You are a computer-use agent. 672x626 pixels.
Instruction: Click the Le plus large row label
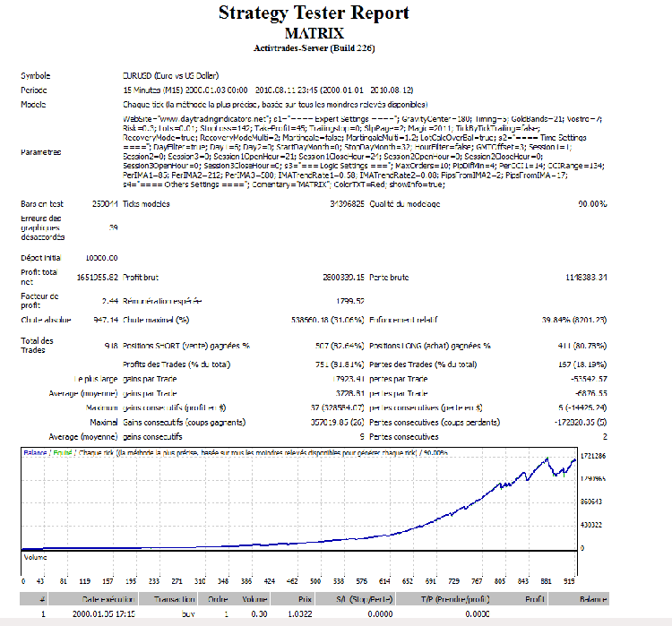click(95, 379)
